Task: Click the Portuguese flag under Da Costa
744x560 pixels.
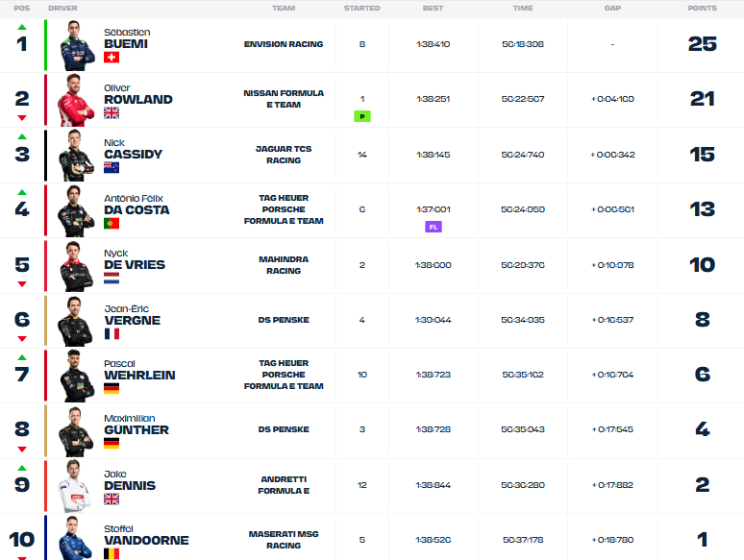Action: (112, 223)
